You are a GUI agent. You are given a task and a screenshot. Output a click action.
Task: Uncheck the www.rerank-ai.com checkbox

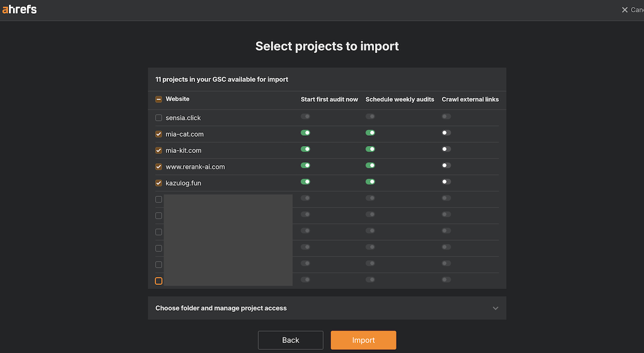pos(158,166)
